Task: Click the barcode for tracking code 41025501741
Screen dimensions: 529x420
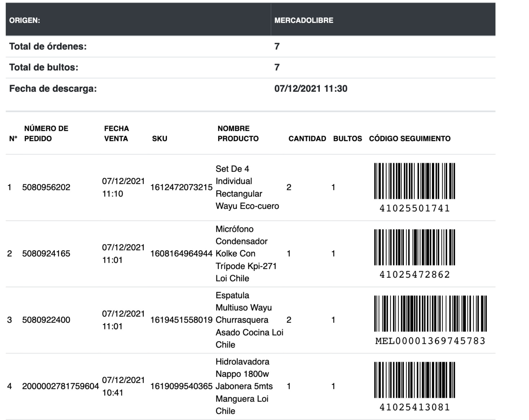Action: coord(414,181)
